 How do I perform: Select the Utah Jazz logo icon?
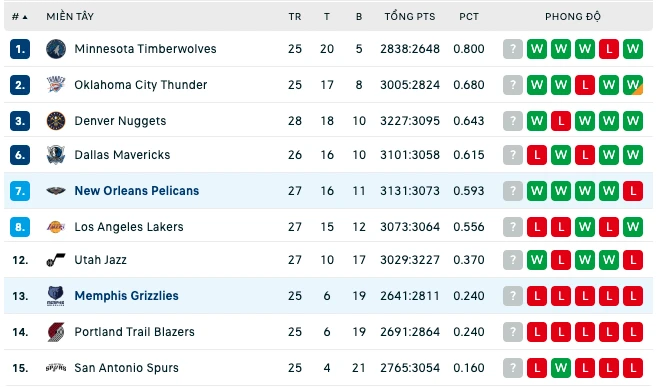pos(56,260)
